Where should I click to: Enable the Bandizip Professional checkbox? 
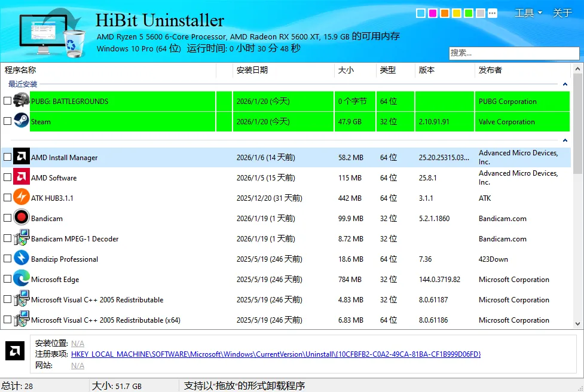(x=7, y=259)
